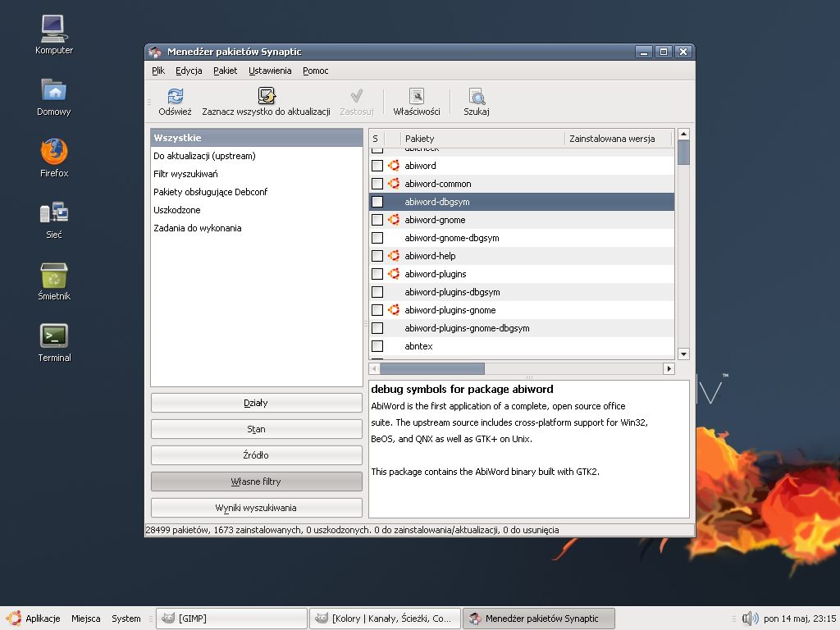Viewport: 840px width, 630px height.
Task: Open the System panel menu
Action: coord(126,619)
